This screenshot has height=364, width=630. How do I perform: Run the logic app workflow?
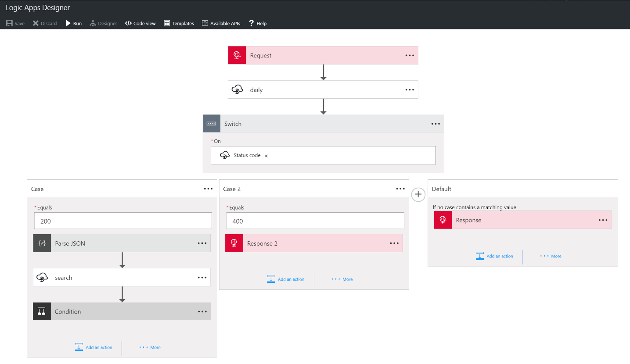(73, 23)
